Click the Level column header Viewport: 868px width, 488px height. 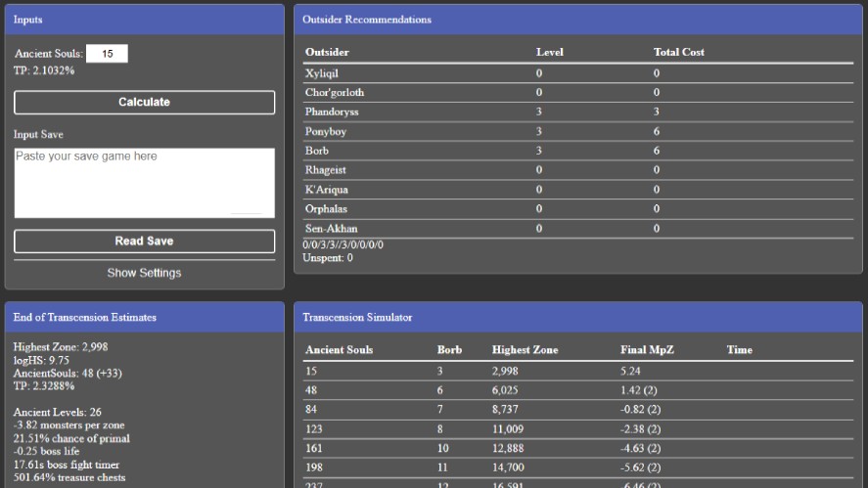550,52
